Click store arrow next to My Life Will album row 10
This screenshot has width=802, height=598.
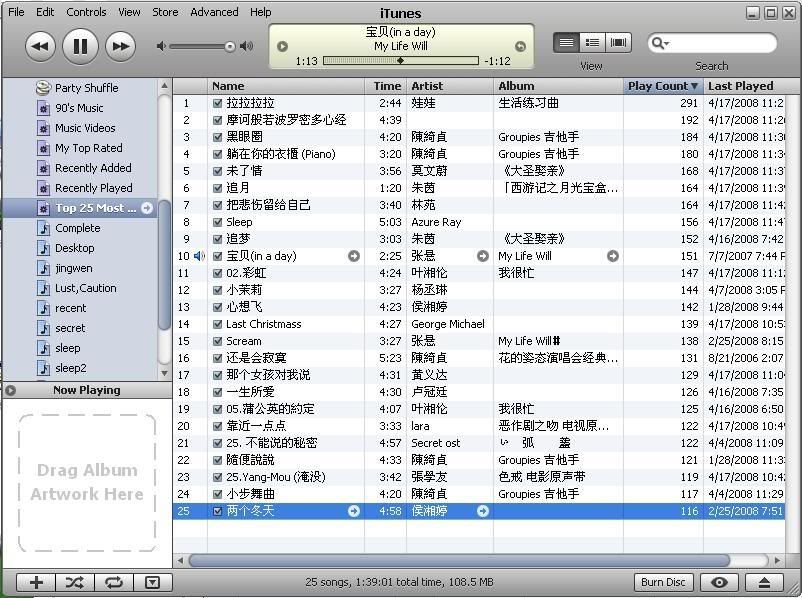[x=613, y=256]
